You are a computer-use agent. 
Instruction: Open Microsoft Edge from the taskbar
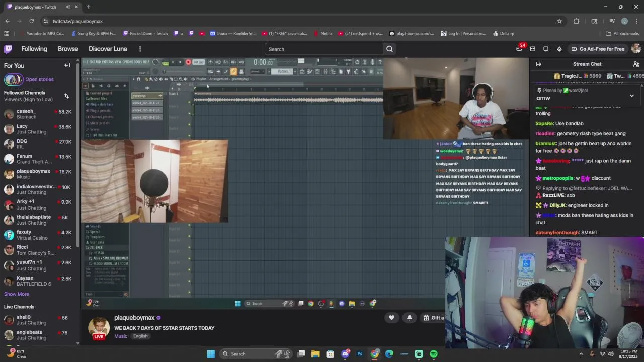389,354
